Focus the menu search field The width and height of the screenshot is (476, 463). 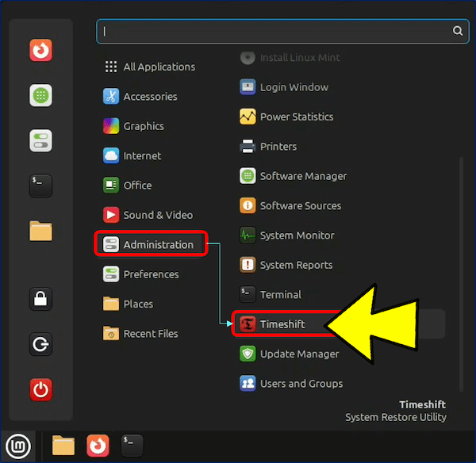282,32
